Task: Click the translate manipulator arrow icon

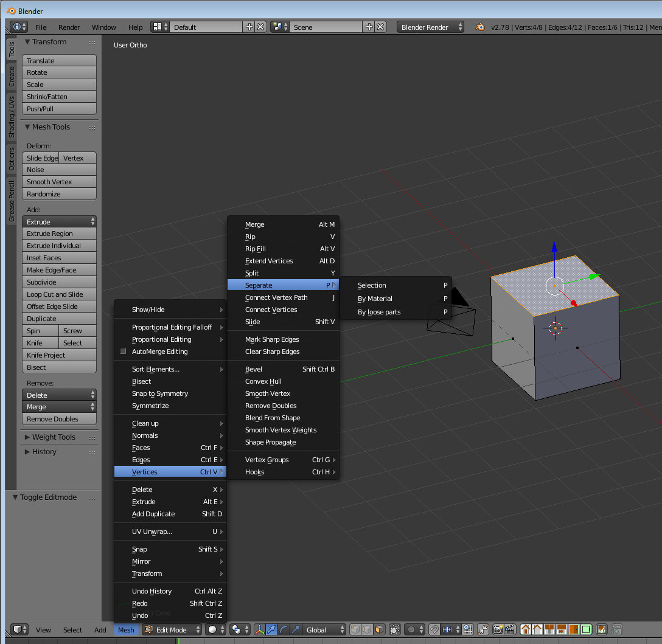Action: click(x=272, y=629)
